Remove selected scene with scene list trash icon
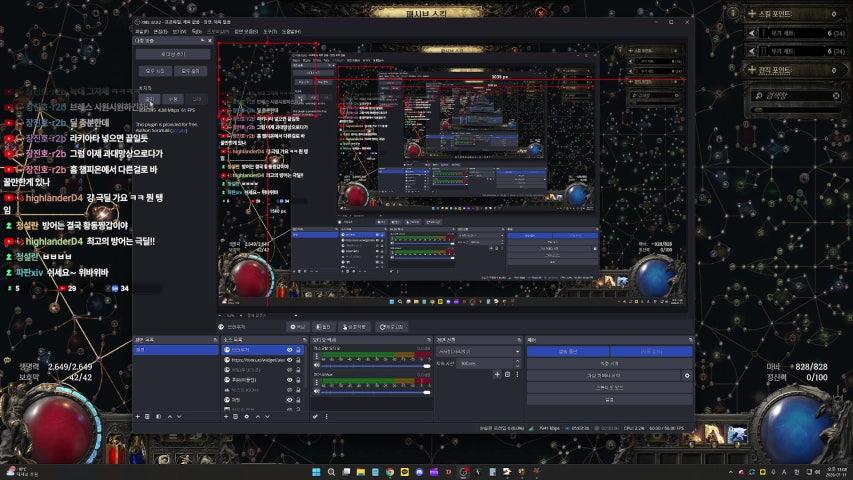The image size is (853, 480). click(147, 416)
